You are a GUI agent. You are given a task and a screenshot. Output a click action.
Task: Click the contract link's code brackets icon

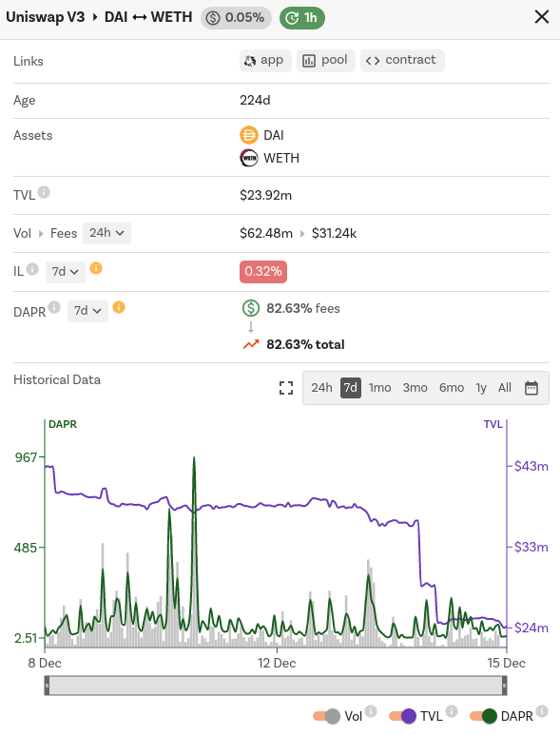[373, 61]
